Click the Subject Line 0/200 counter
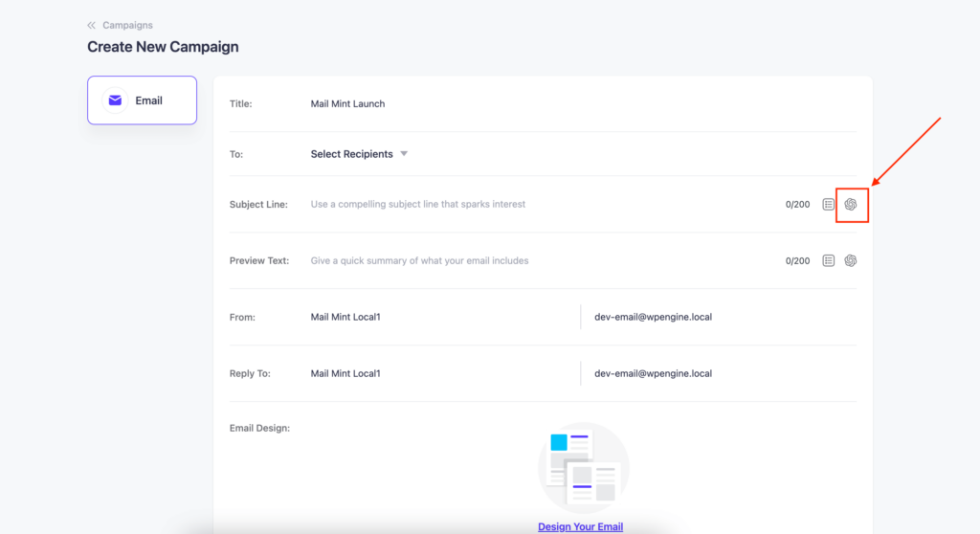This screenshot has width=980, height=534. pyautogui.click(x=797, y=205)
